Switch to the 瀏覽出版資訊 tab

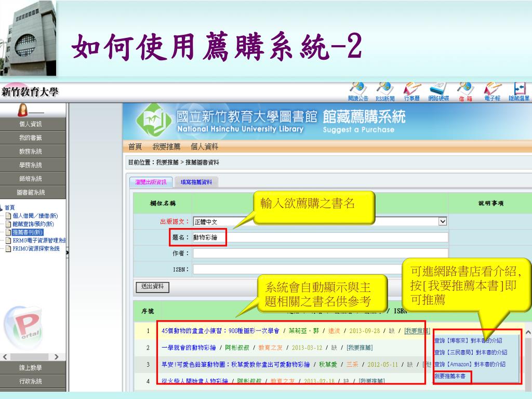pyautogui.click(x=151, y=182)
